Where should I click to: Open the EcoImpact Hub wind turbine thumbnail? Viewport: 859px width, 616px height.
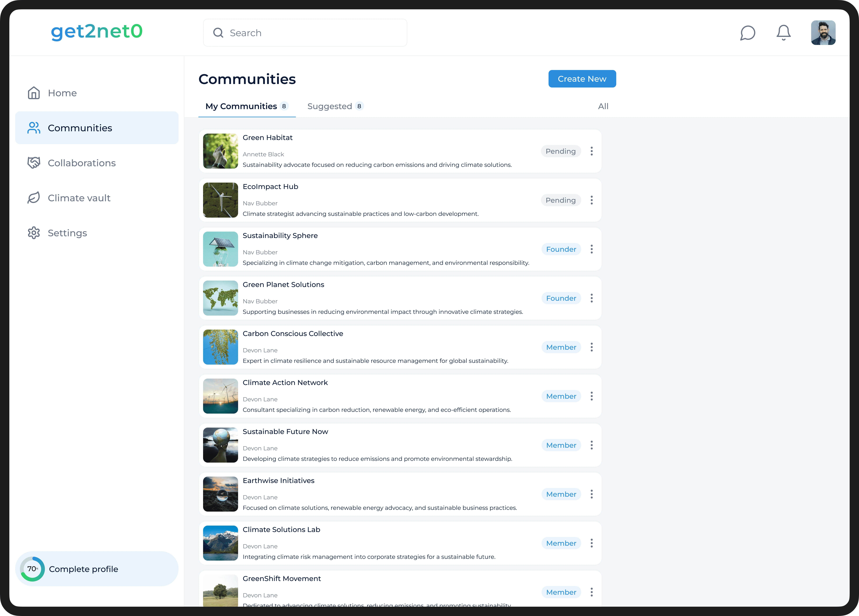click(220, 200)
